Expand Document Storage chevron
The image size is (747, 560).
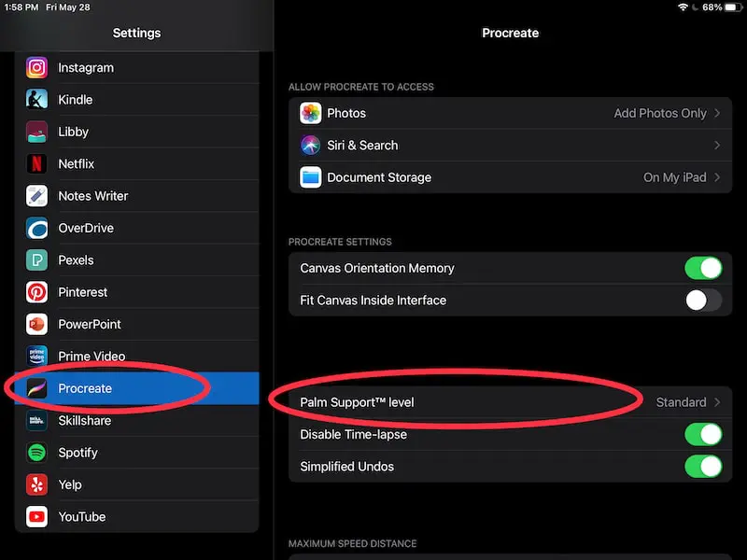pos(717,177)
